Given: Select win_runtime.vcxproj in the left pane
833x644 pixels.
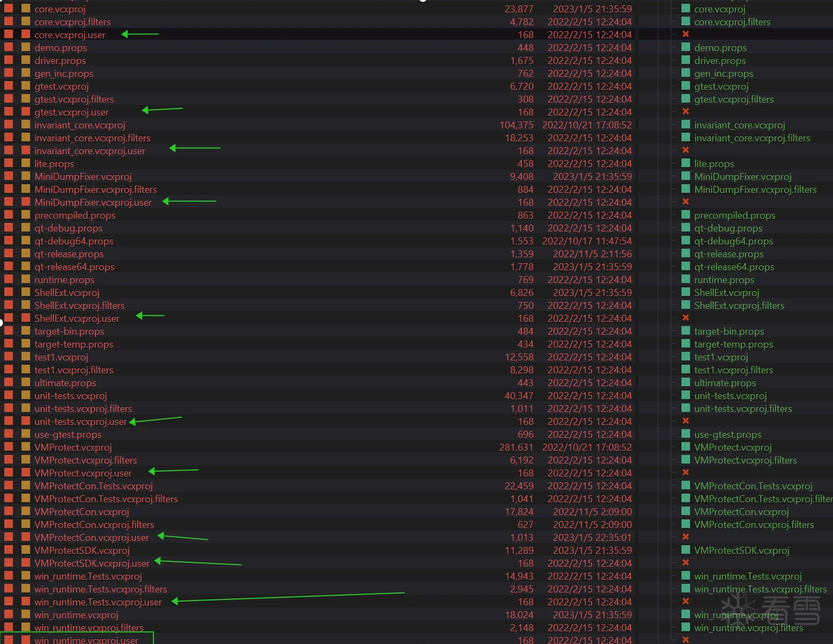Looking at the screenshot, I should pyautogui.click(x=76, y=615).
